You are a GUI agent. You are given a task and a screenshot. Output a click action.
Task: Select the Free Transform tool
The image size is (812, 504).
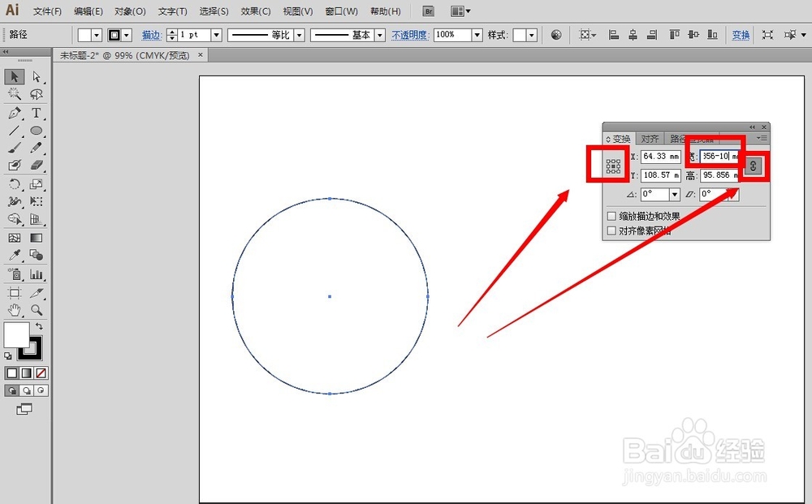(37, 201)
